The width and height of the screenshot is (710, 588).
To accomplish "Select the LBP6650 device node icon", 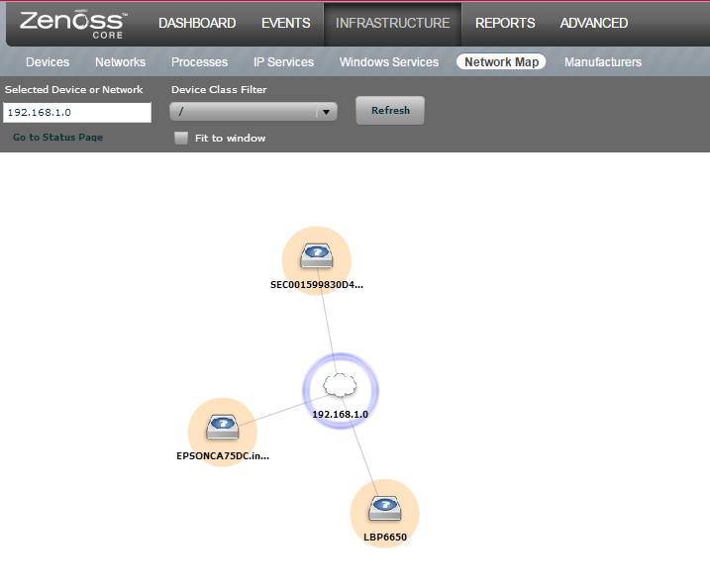I will click(x=384, y=510).
